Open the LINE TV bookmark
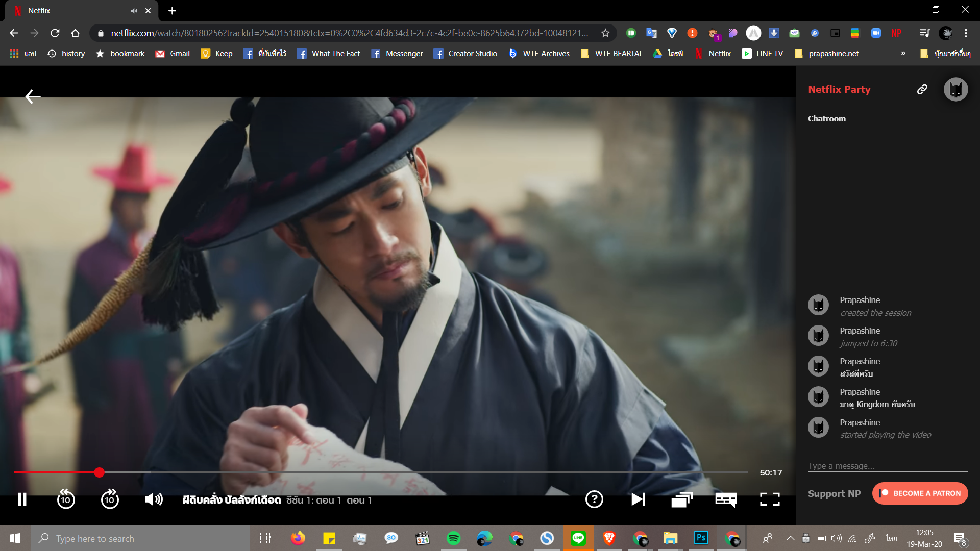The image size is (980, 551). click(x=762, y=54)
